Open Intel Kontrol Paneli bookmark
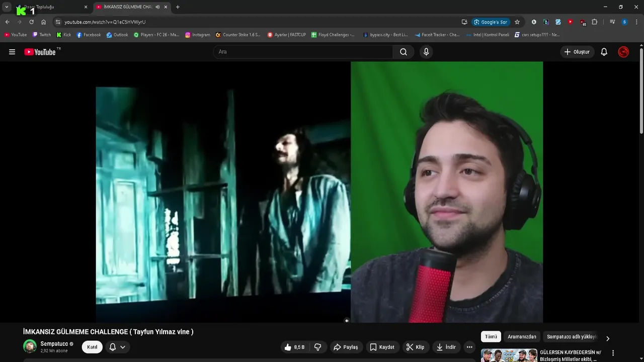This screenshot has width=644, height=362. (487, 35)
